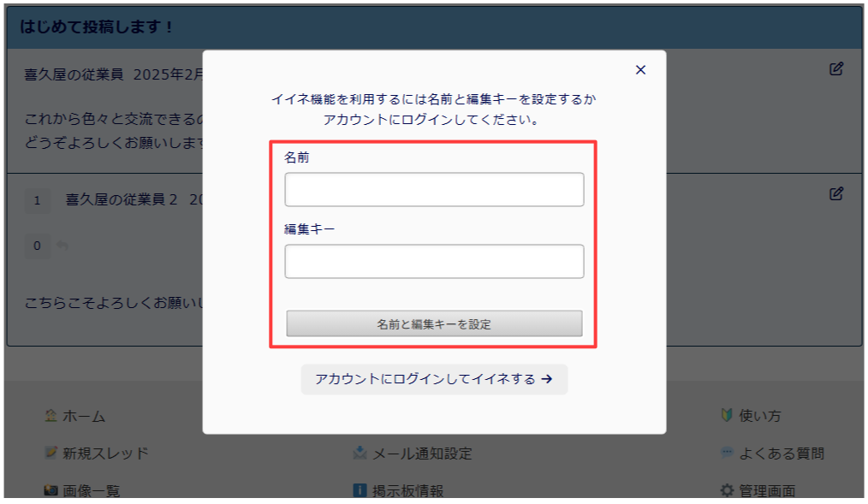Viewport: 868px width, 504px height.
Task: Click the ホーム home icon in footer
Action: pos(50,416)
